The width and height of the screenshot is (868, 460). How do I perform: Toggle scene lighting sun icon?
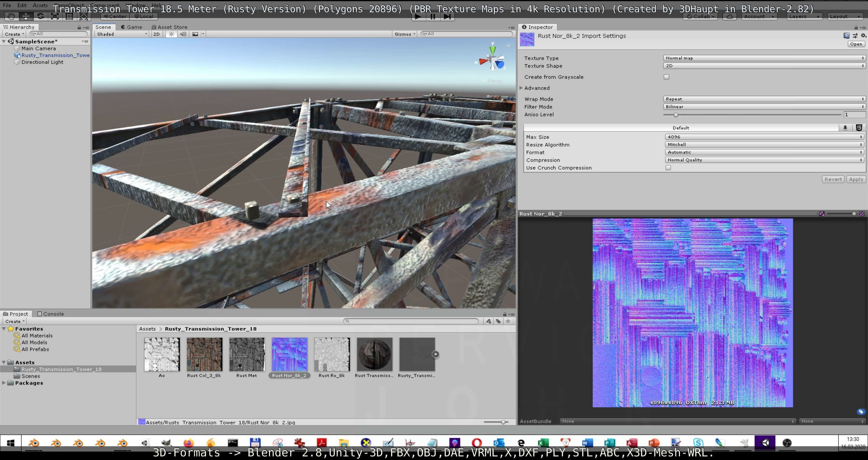172,34
